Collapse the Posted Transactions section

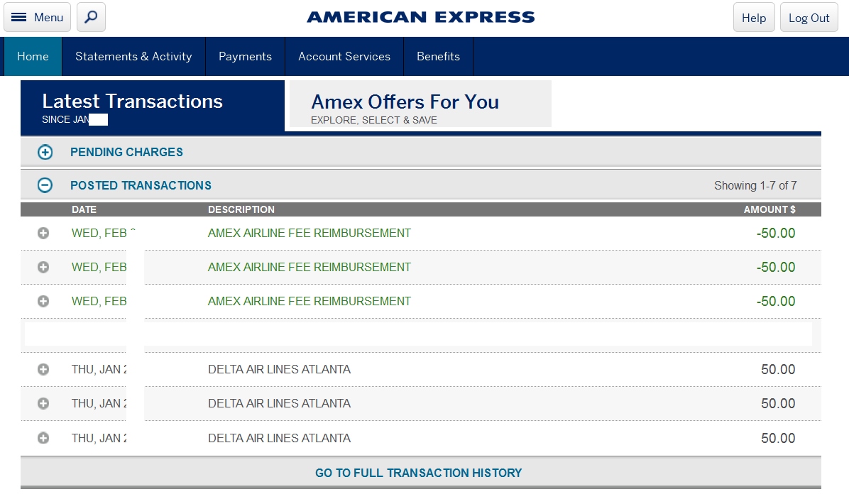point(45,185)
